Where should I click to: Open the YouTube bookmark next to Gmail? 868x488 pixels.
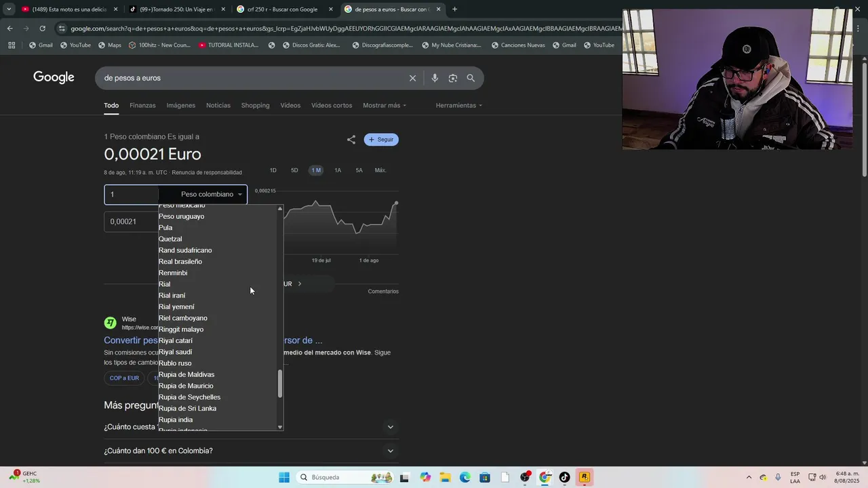pos(75,45)
